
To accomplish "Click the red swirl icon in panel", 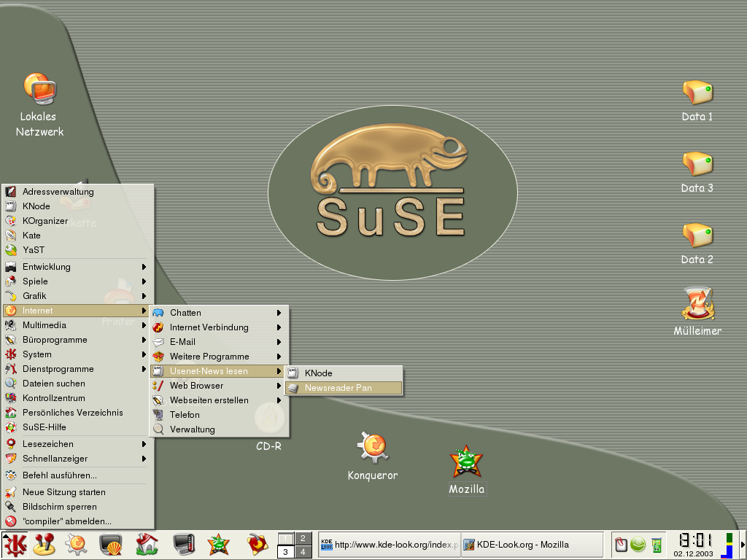I will [258, 544].
